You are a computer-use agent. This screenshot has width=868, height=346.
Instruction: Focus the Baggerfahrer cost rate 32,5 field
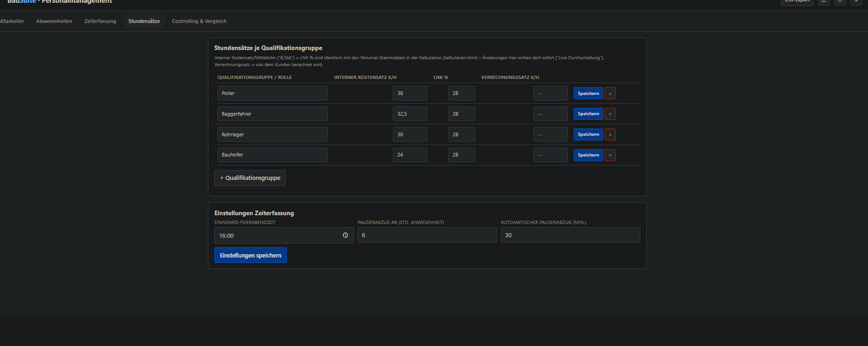click(410, 114)
